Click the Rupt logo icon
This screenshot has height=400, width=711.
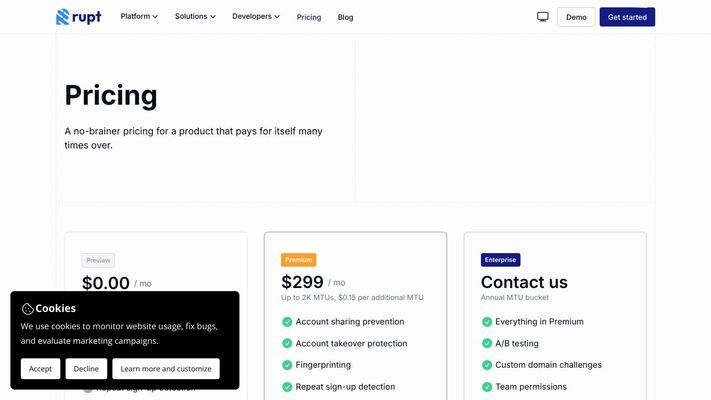point(63,17)
